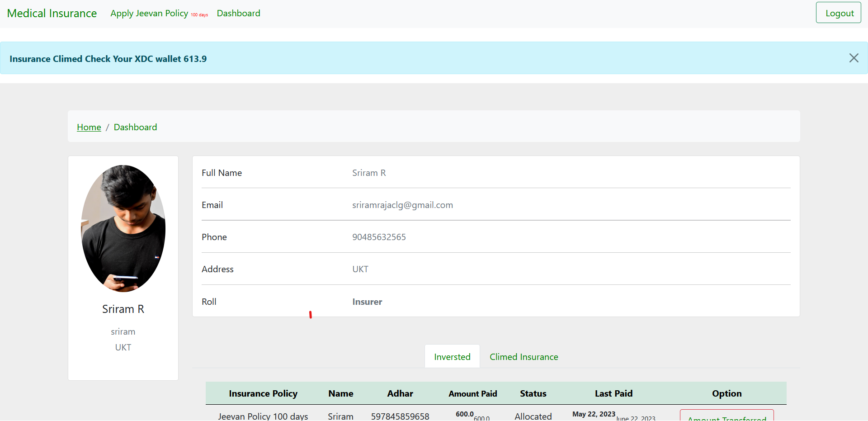Follow the Home breadcrumb link

(x=89, y=127)
